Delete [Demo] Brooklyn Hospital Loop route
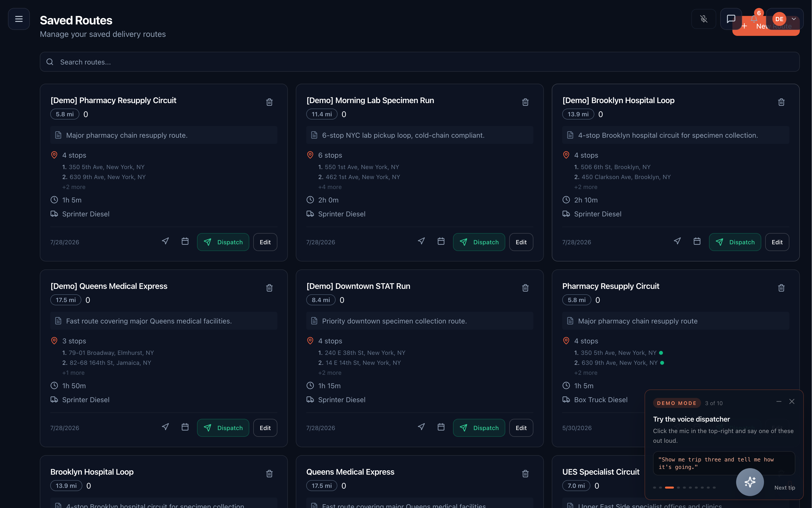This screenshot has width=812, height=508. pos(781,102)
